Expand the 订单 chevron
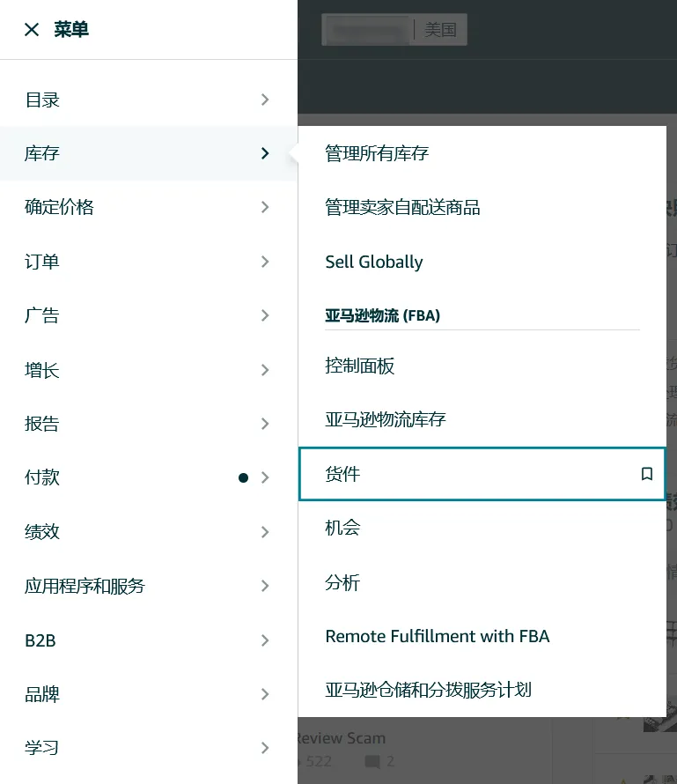677x784 pixels. [264, 261]
